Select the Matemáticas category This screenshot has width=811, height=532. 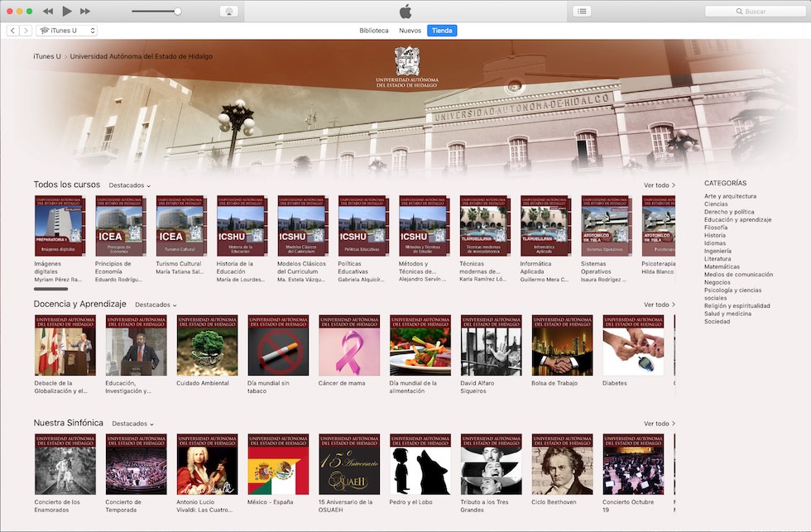tap(722, 266)
